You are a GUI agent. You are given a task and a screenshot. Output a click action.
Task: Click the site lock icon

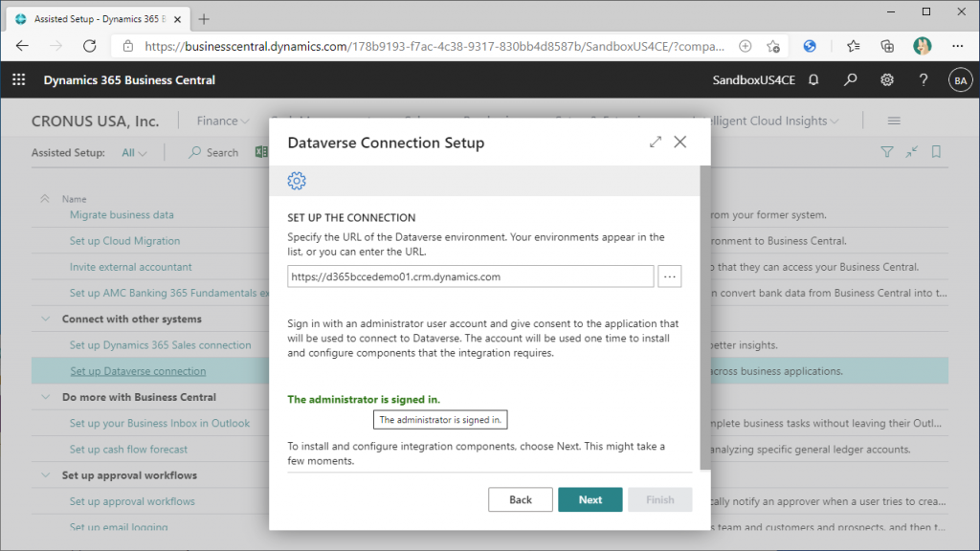[128, 46]
